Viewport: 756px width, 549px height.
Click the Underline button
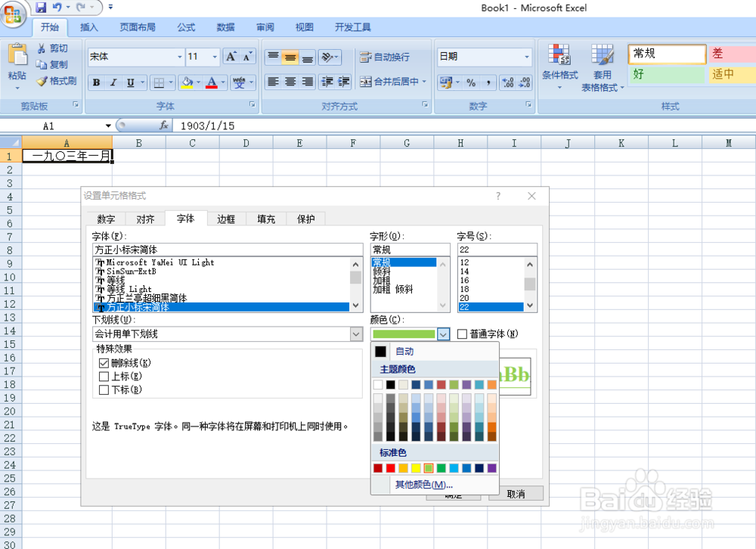(130, 82)
